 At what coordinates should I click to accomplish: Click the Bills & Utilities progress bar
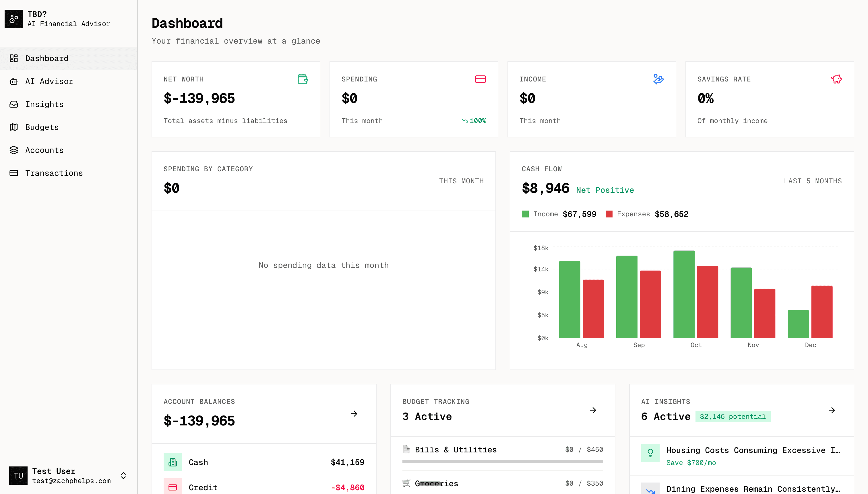click(x=502, y=461)
